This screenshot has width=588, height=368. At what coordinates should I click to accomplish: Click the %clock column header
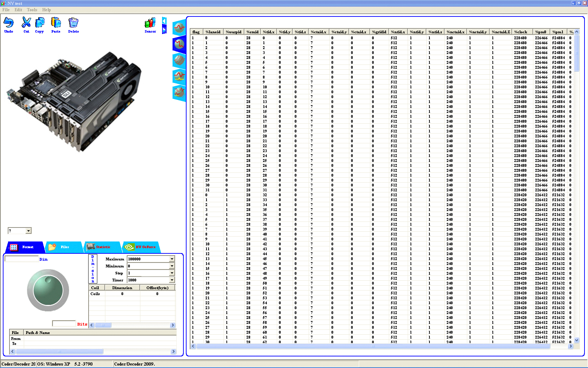(x=520, y=32)
